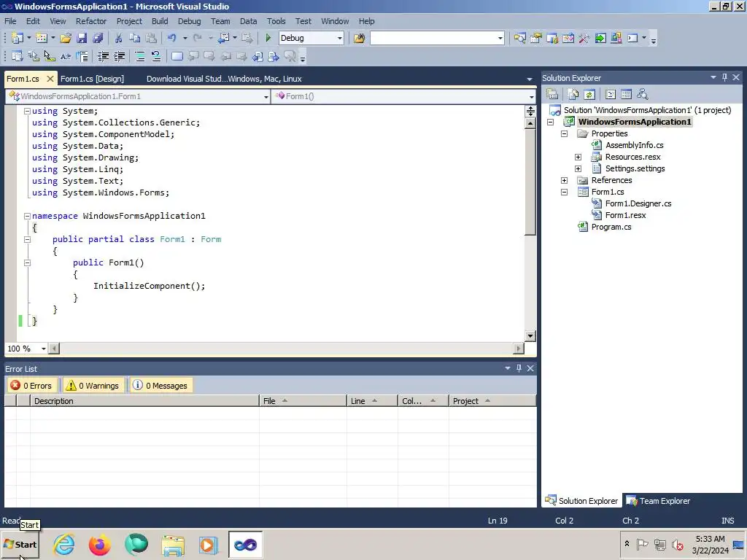Screen dimensions: 747x560
Task: Select Form1.Designer.cs in Solution Explorer
Action: [x=638, y=204]
